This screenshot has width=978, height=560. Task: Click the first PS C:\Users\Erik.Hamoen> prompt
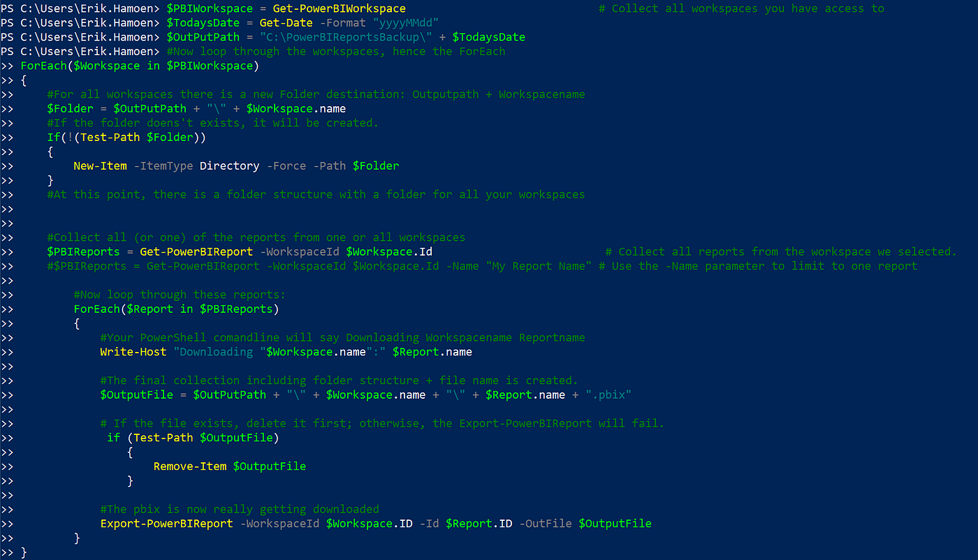click(x=80, y=8)
